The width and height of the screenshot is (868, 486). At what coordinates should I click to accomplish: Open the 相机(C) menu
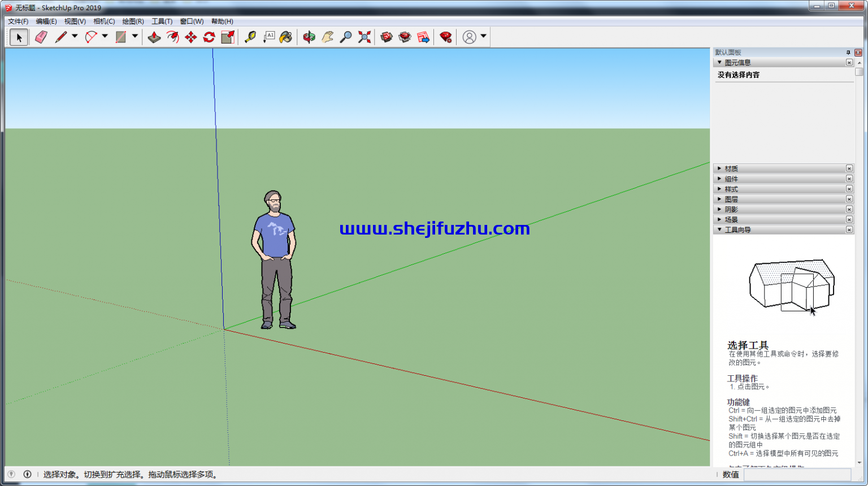(x=104, y=21)
